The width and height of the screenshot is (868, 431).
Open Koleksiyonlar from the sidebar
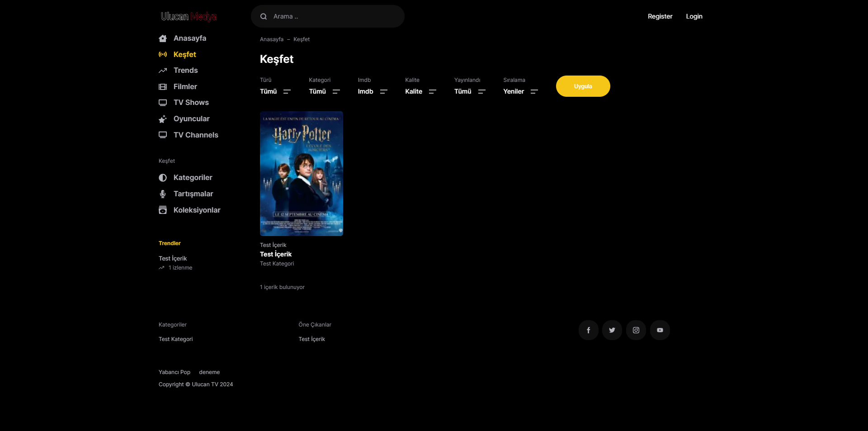197,210
